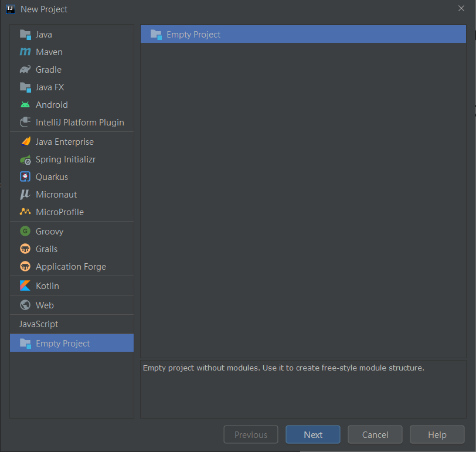Click the Grails orange icon
This screenshot has width=476, height=452.
tap(25, 249)
